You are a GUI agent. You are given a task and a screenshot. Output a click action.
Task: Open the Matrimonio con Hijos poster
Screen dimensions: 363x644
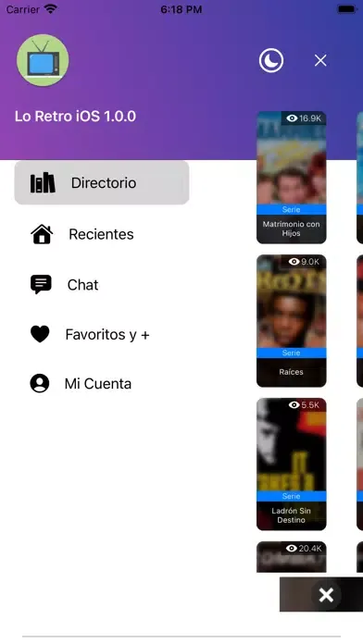point(292,178)
